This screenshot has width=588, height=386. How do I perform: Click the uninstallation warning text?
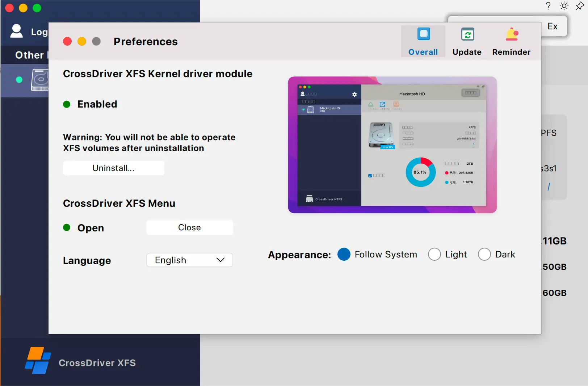point(149,143)
